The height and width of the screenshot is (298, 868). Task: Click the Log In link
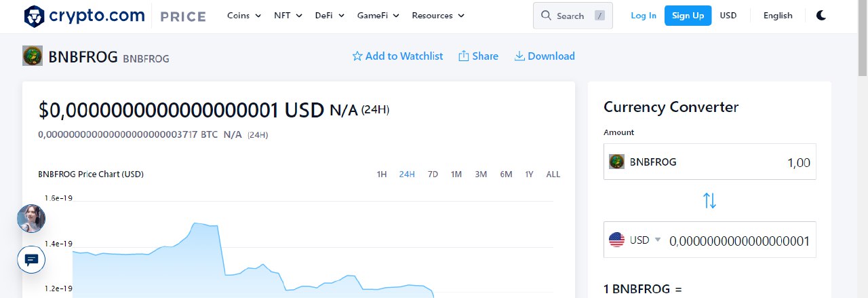point(644,16)
